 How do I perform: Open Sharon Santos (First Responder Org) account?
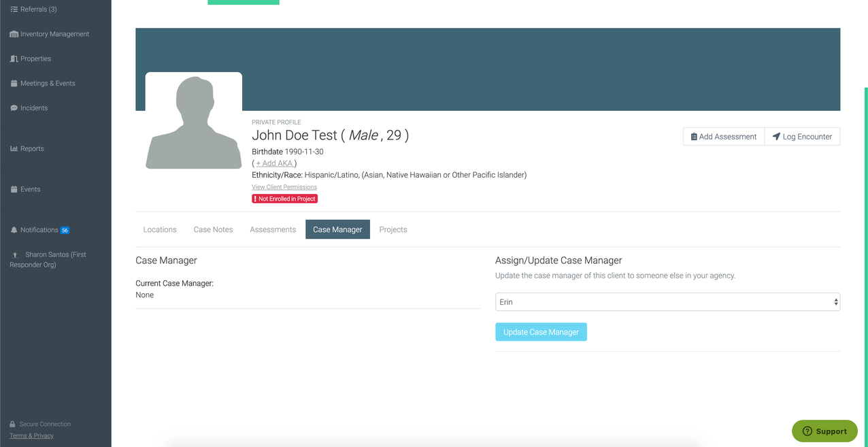coord(48,259)
